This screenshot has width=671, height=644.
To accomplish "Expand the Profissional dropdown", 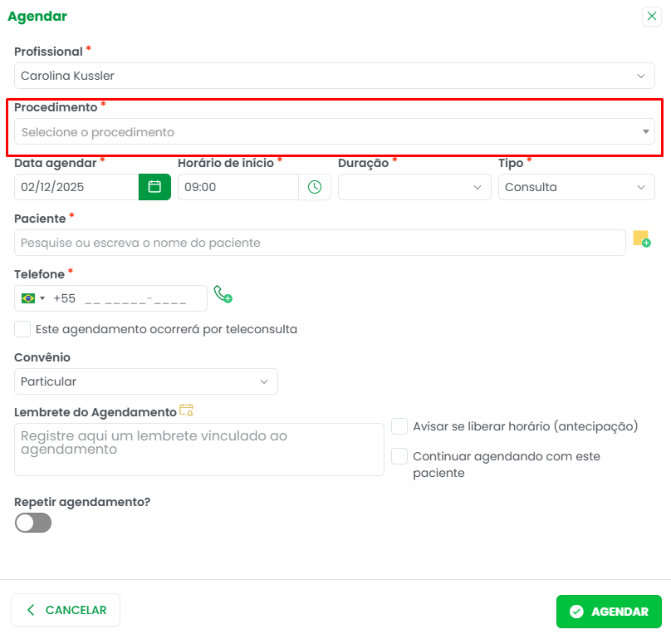I will coord(335,76).
